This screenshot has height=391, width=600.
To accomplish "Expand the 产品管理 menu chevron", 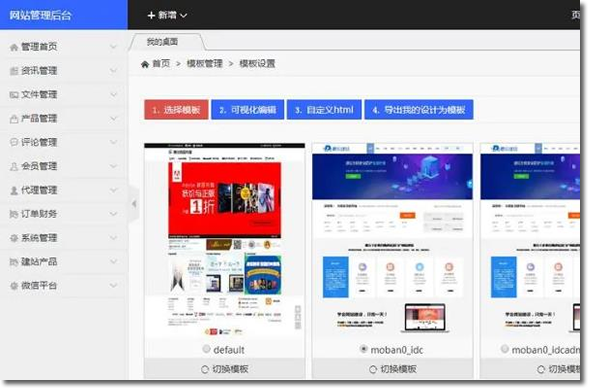I will 113,119.
